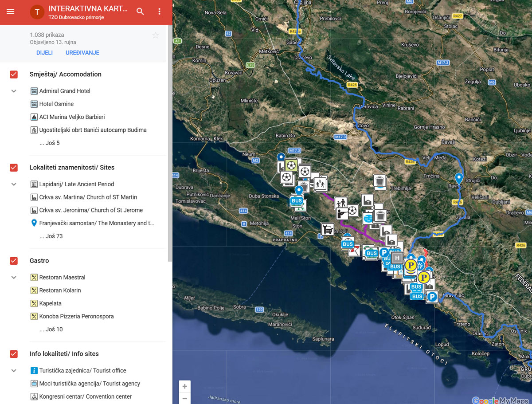The image size is (532, 404).
Task: Click the shooting rifle marker on map
Action: 341,214
